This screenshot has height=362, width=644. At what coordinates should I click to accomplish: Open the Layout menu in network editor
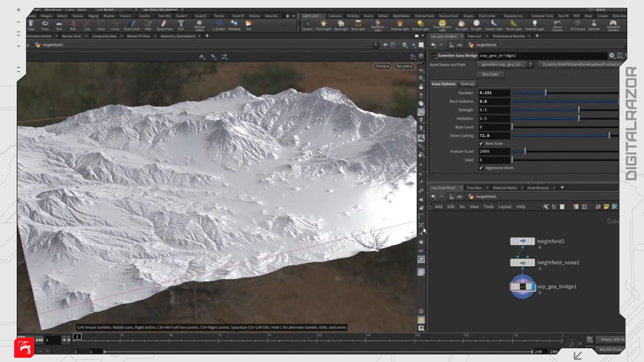pos(504,207)
